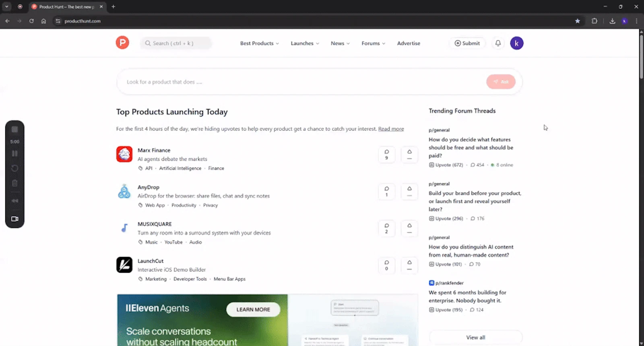The height and width of the screenshot is (346, 644).
Task: Open the Developer Tools tag
Action: pos(190,279)
